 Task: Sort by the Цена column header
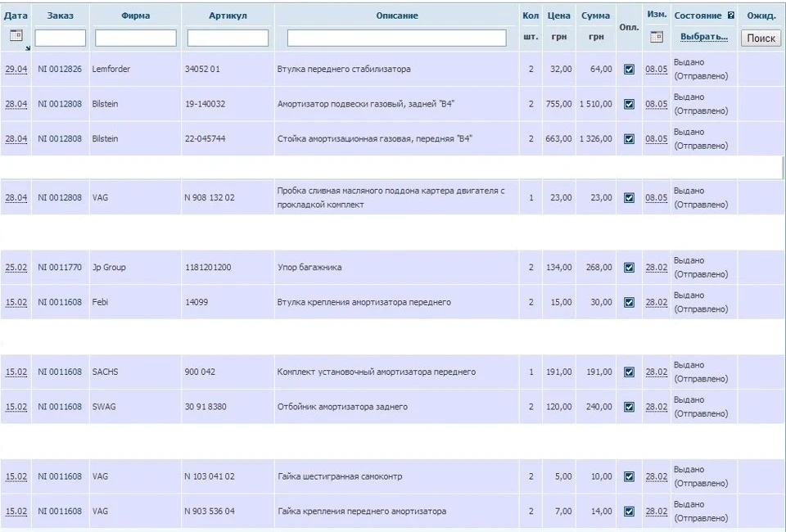click(559, 16)
